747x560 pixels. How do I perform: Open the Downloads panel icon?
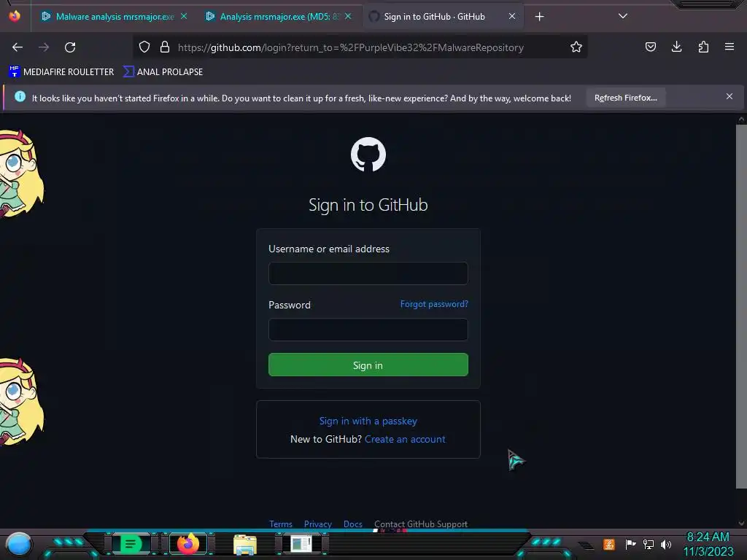(676, 47)
